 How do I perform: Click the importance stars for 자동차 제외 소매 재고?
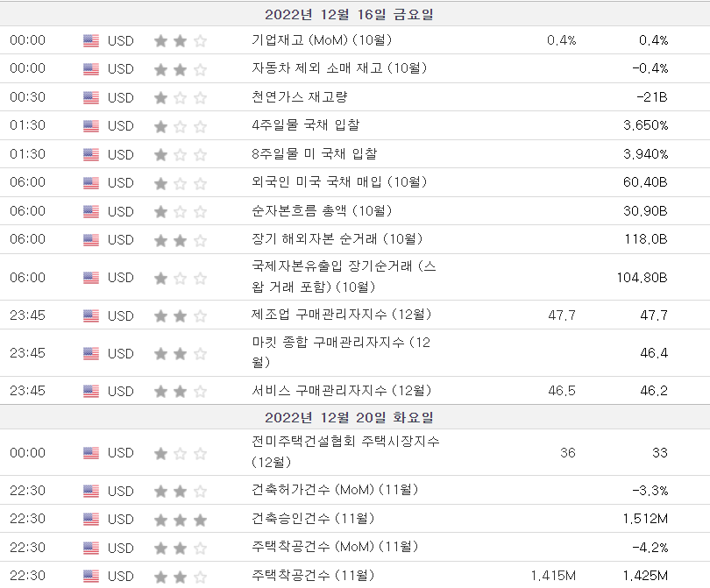pos(181,68)
